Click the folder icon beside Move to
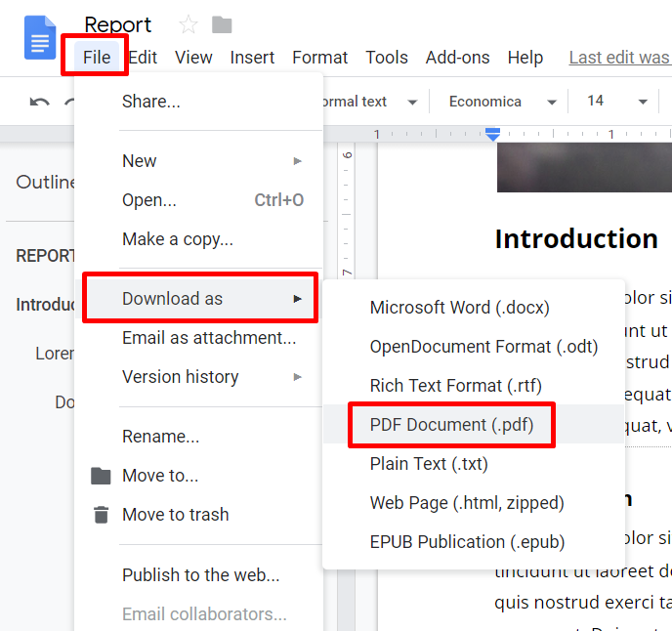The height and width of the screenshot is (631, 672). point(101,476)
